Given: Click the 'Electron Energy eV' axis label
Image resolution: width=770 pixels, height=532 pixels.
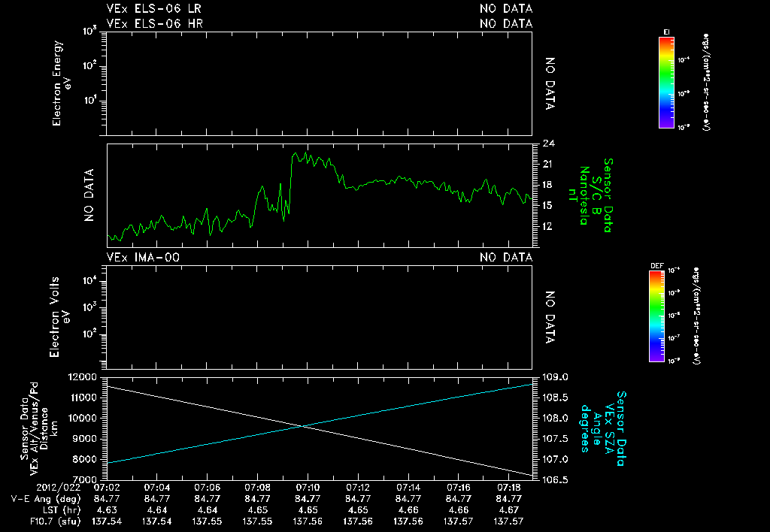Looking at the screenshot, I should pyautogui.click(x=62, y=83).
